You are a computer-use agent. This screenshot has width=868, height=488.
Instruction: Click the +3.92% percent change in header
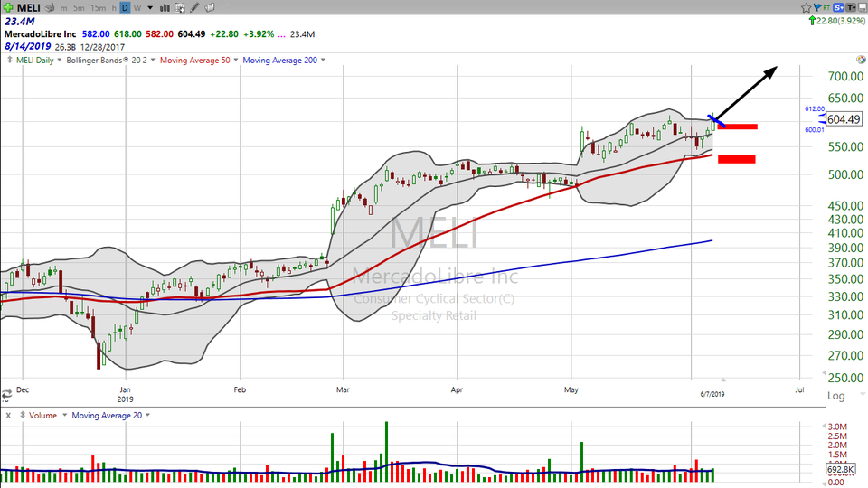click(259, 33)
